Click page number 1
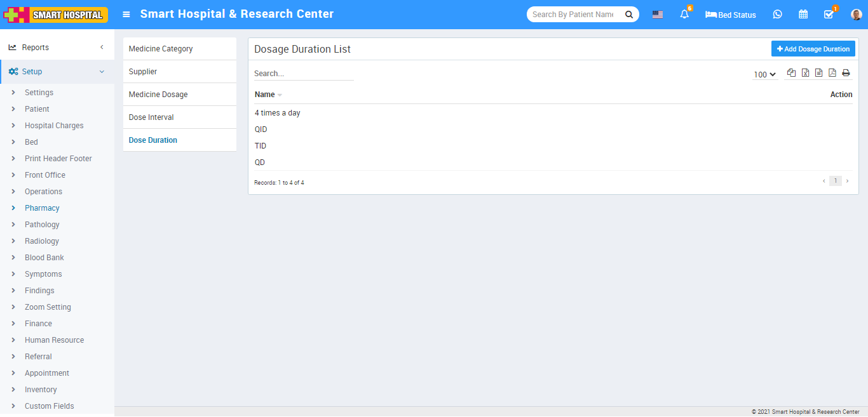Screen dimensions: 868x417 coord(836,181)
